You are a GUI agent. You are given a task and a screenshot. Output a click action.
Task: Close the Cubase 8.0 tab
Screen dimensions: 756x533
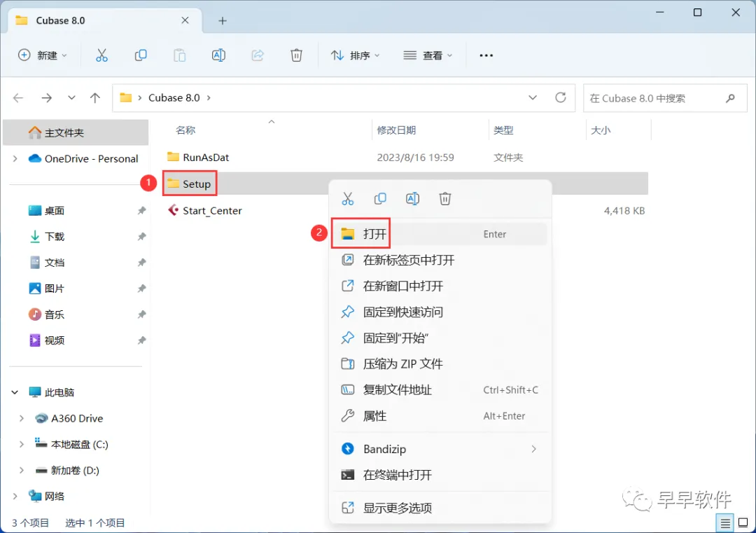[185, 21]
